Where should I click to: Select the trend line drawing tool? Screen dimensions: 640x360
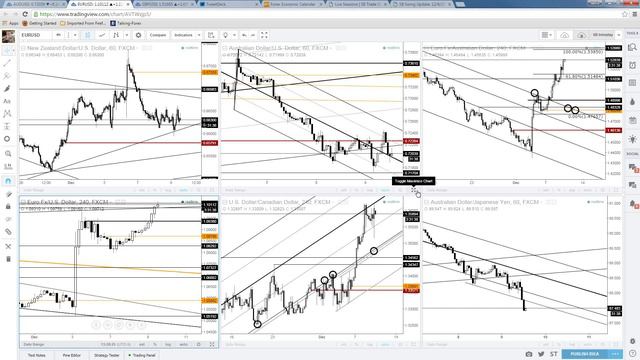pyautogui.click(x=7, y=63)
